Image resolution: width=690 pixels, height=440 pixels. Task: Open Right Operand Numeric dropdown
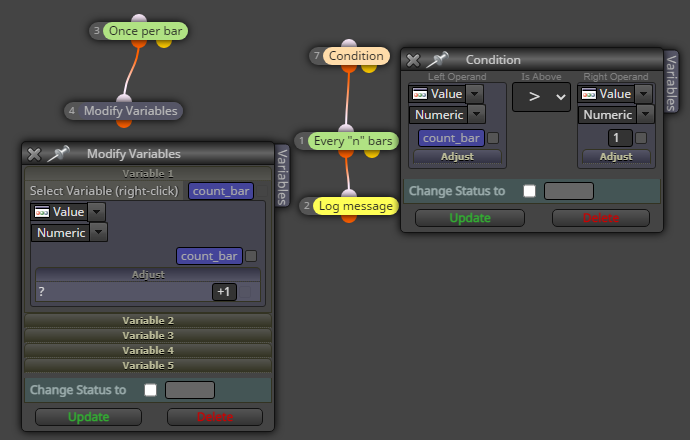pyautogui.click(x=646, y=115)
